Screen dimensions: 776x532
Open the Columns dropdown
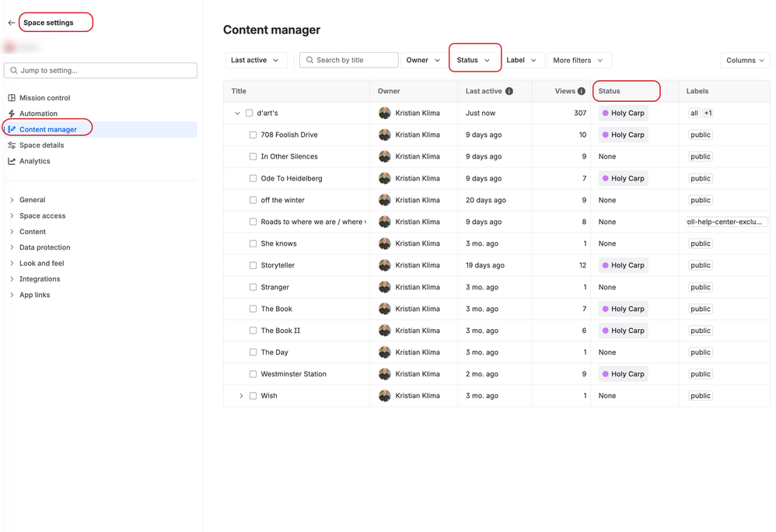(745, 60)
